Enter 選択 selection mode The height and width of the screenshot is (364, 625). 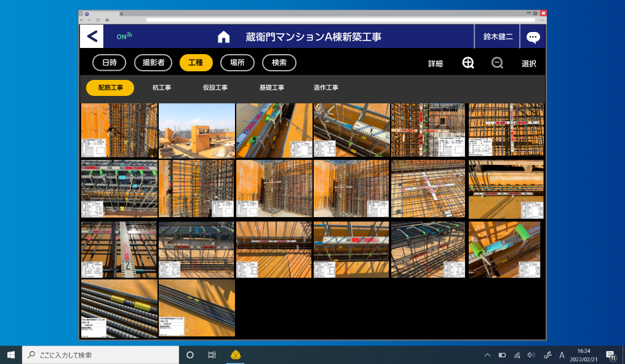point(528,63)
